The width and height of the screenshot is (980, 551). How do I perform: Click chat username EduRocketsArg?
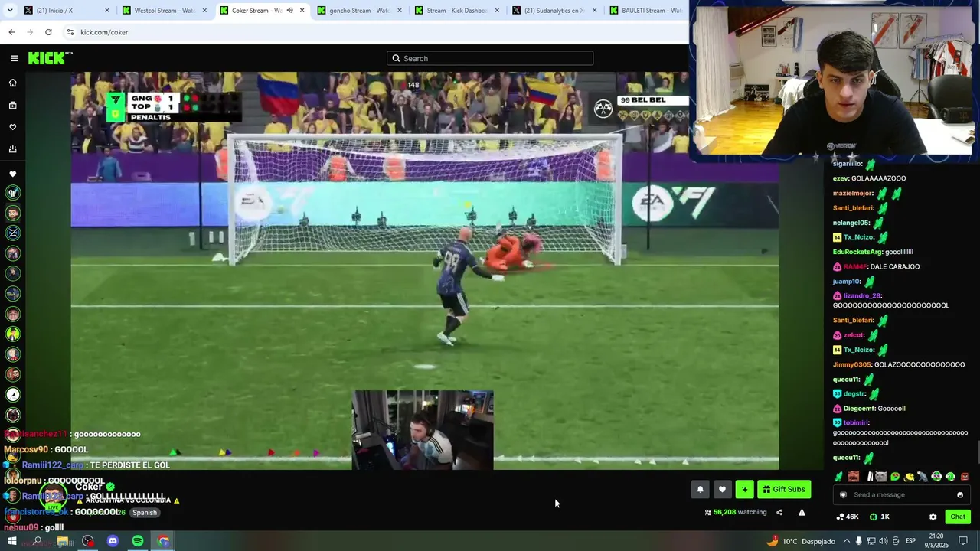858,252
